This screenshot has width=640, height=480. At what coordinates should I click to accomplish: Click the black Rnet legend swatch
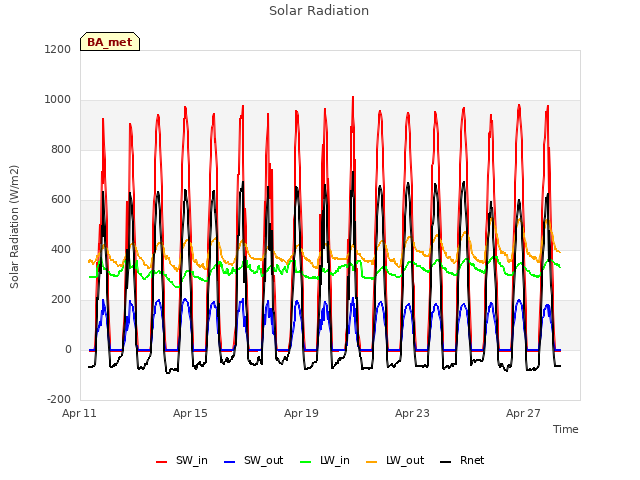[x=446, y=462]
